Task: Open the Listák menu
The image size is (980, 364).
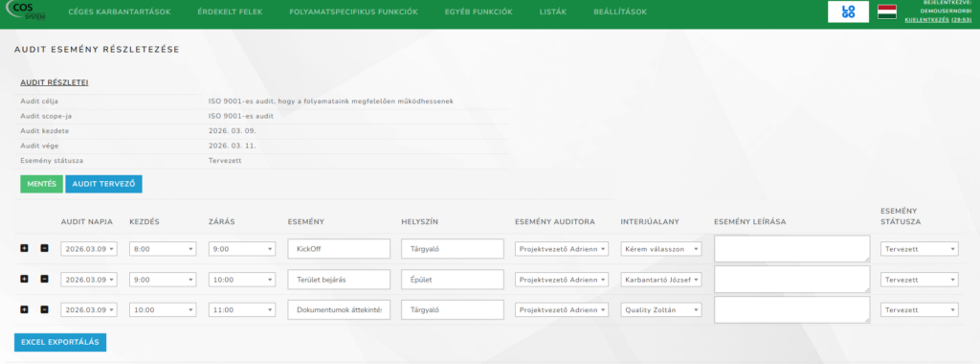Action: 553,11
